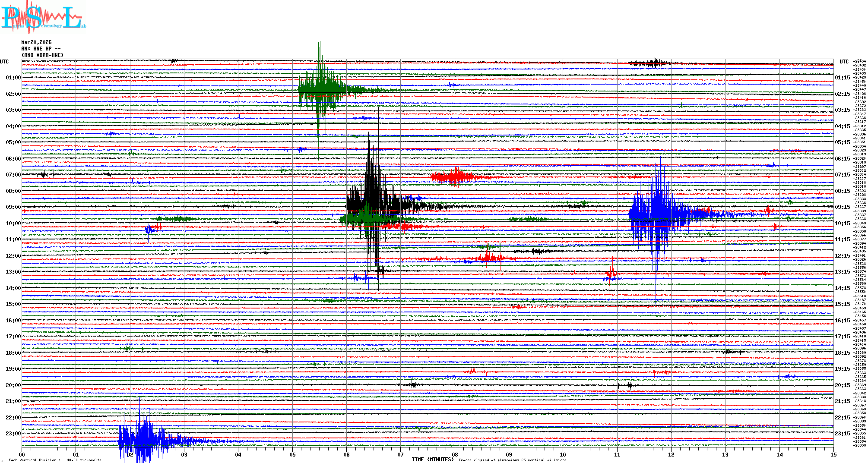Click the Mar20,2026 date label
The height and width of the screenshot is (466, 868).
(x=36, y=42)
